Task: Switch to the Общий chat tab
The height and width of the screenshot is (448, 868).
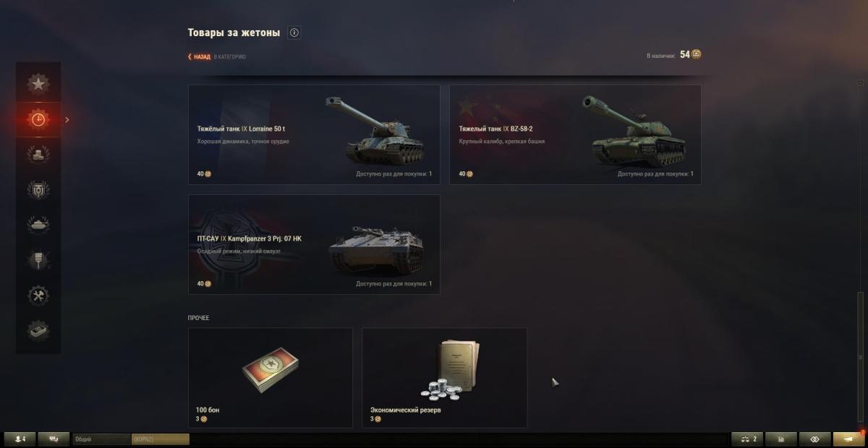Action: [x=101, y=439]
